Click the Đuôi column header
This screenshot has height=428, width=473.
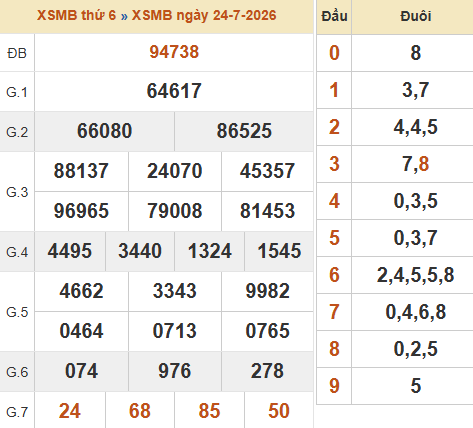click(x=416, y=17)
